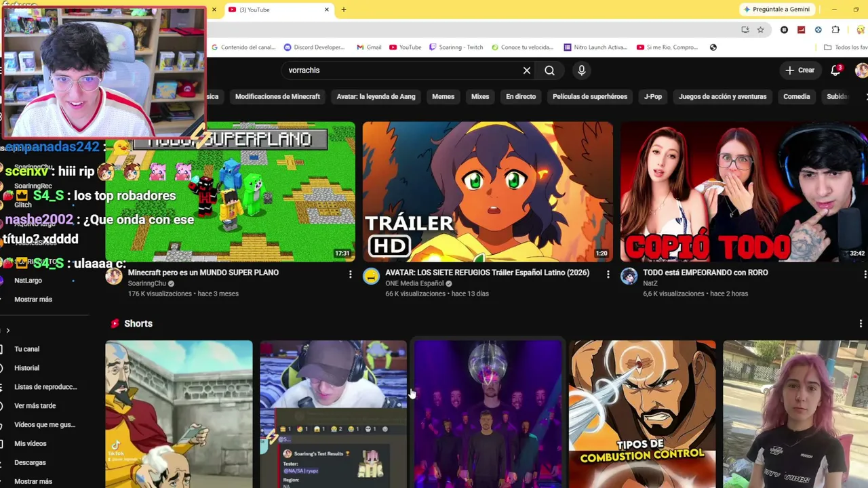Open Gmail bookmark
The image size is (868, 488).
click(369, 47)
